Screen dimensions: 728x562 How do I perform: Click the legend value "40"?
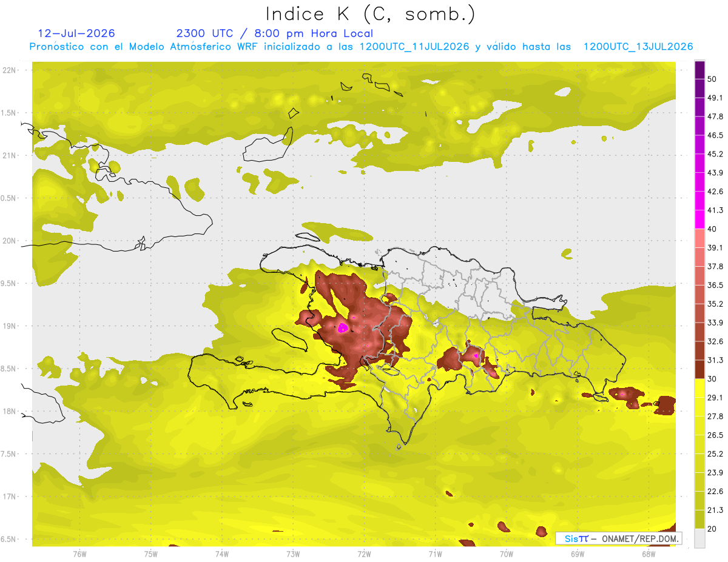(712, 229)
